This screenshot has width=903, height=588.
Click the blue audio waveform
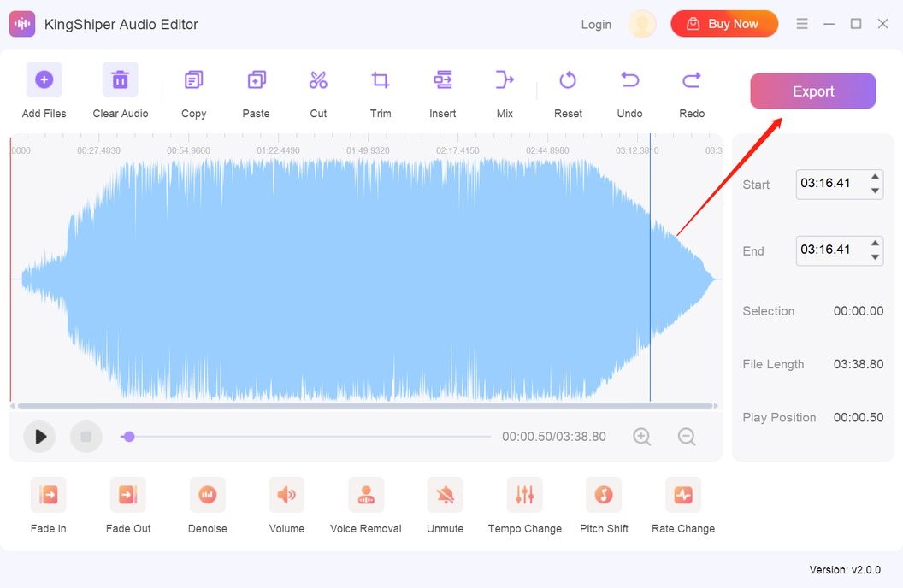click(369, 280)
